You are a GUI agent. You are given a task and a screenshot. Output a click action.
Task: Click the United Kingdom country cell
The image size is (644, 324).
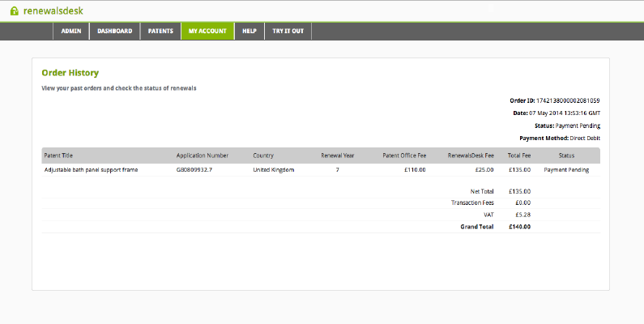click(x=274, y=169)
